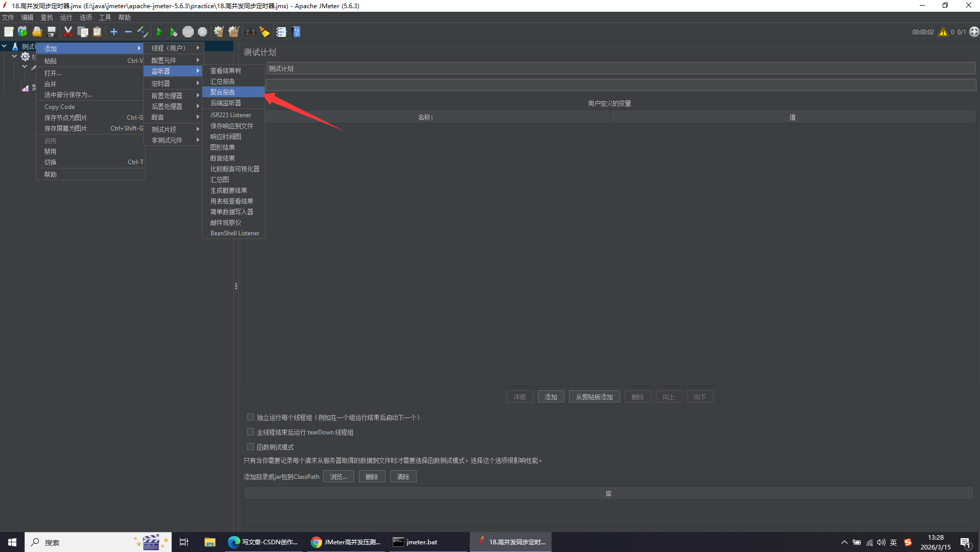Open the 运行 menu in menu bar

click(x=66, y=17)
